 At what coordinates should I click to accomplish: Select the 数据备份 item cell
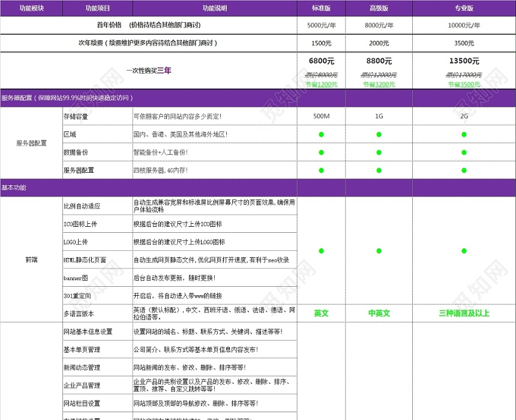pyautogui.click(x=98, y=152)
